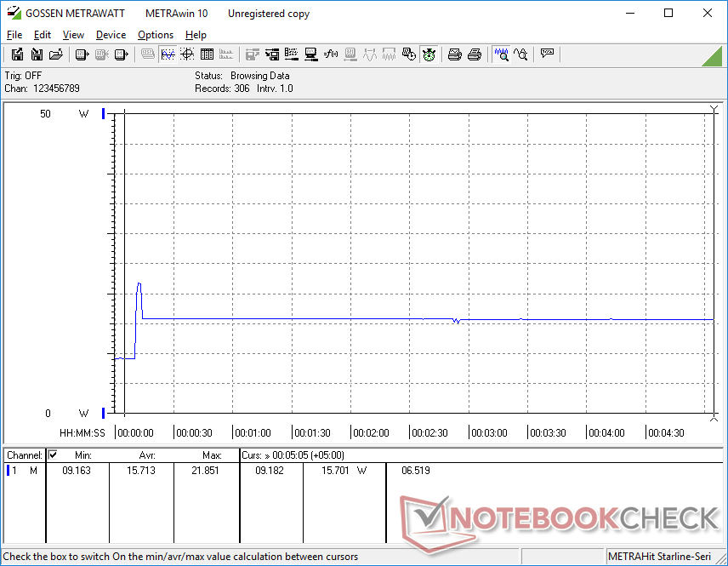Click the right cursor handle at graph top
The width and height of the screenshot is (728, 566).
pos(714,109)
